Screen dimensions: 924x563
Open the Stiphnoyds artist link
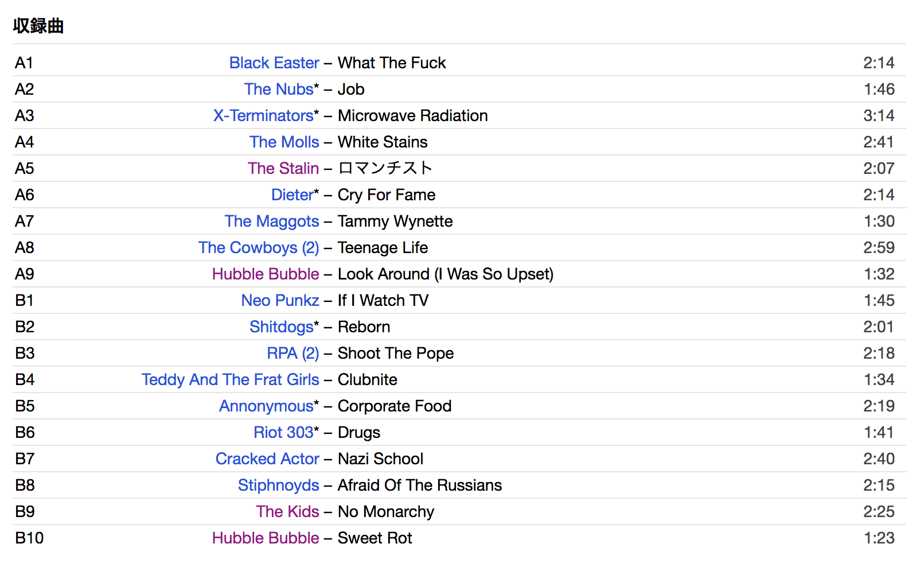pos(278,485)
